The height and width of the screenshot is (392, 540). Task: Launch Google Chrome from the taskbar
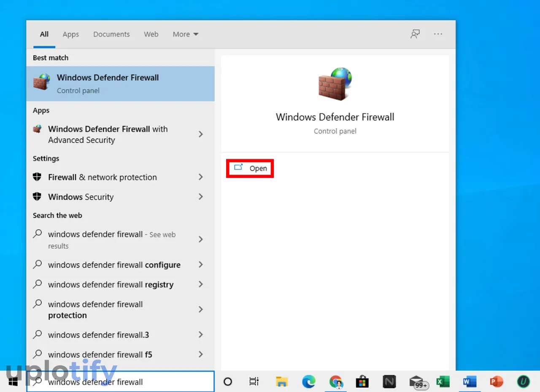pyautogui.click(x=336, y=382)
